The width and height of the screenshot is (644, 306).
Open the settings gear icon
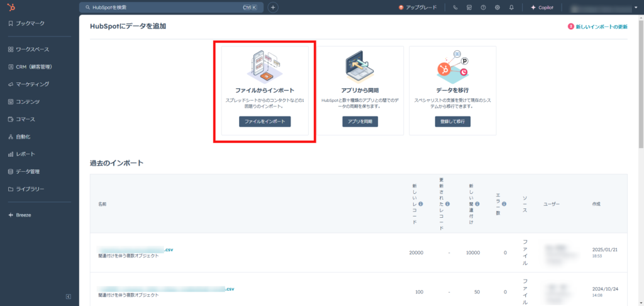(497, 8)
